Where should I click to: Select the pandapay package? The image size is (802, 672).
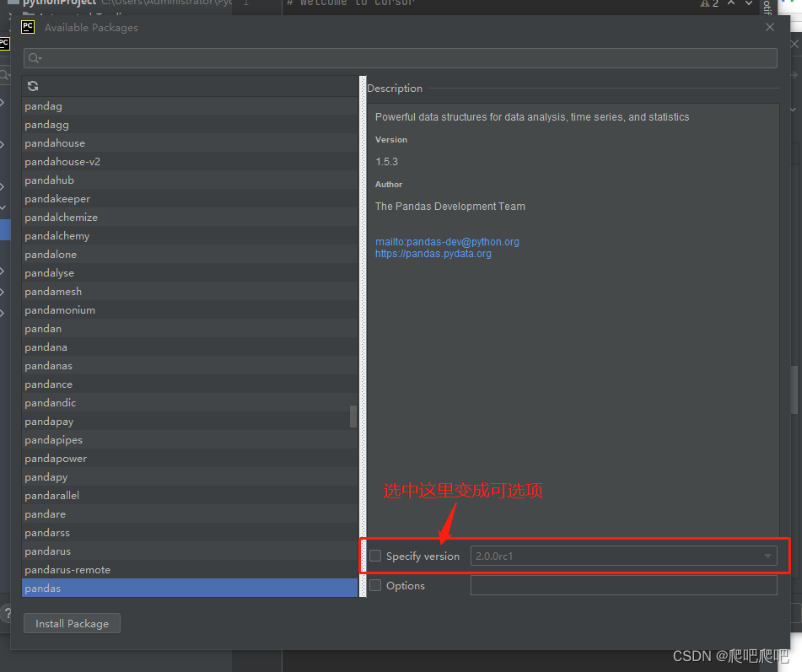pos(190,422)
